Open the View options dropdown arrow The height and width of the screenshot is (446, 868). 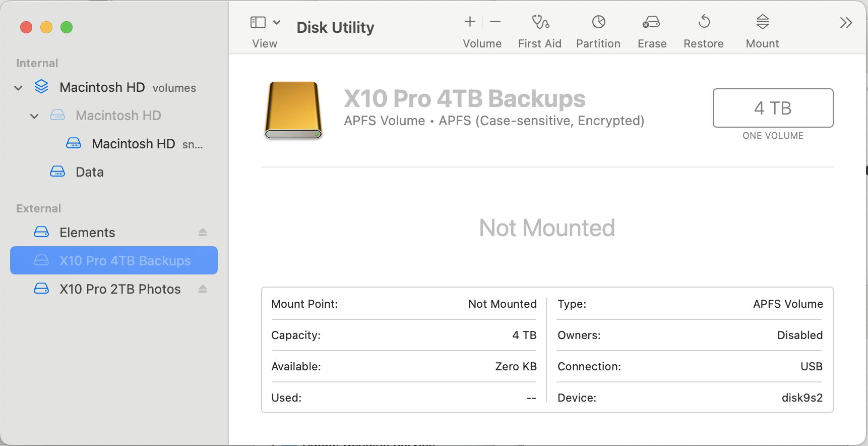tap(277, 22)
